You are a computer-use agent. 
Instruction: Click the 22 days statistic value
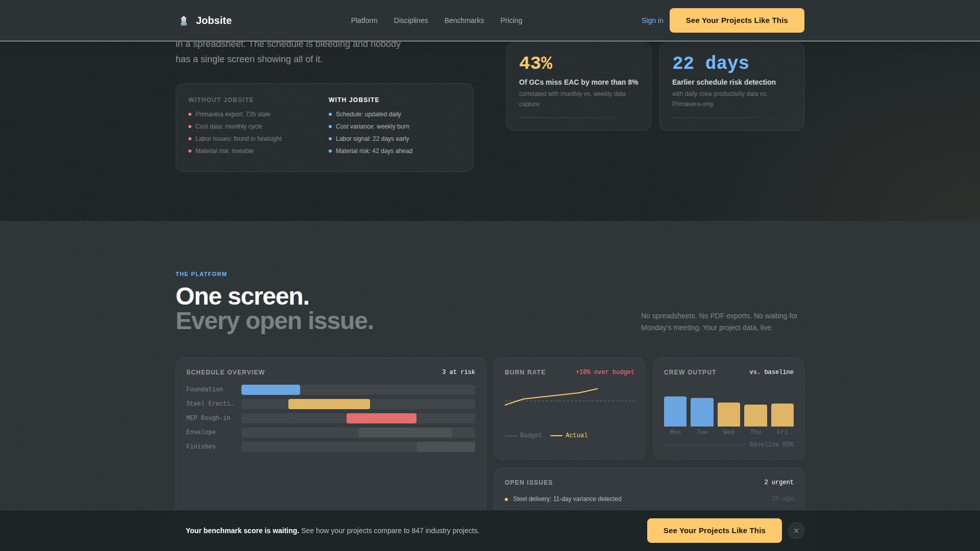coord(710,63)
